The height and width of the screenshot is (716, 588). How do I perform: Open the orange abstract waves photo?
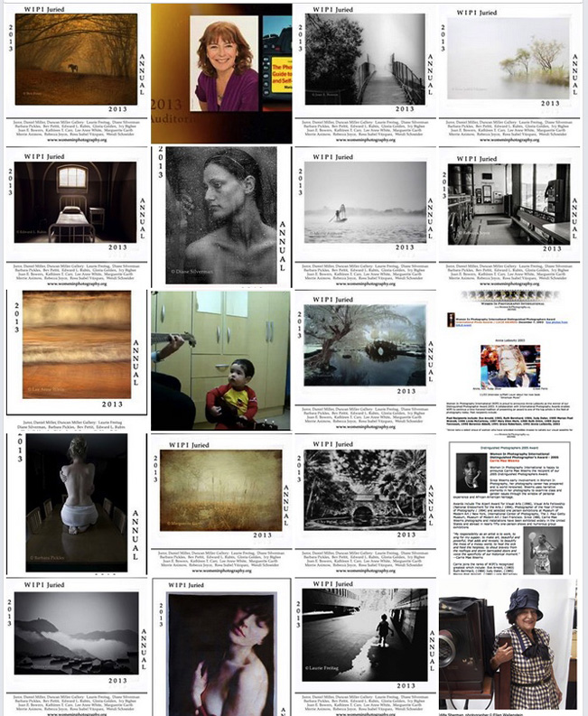click(76, 360)
